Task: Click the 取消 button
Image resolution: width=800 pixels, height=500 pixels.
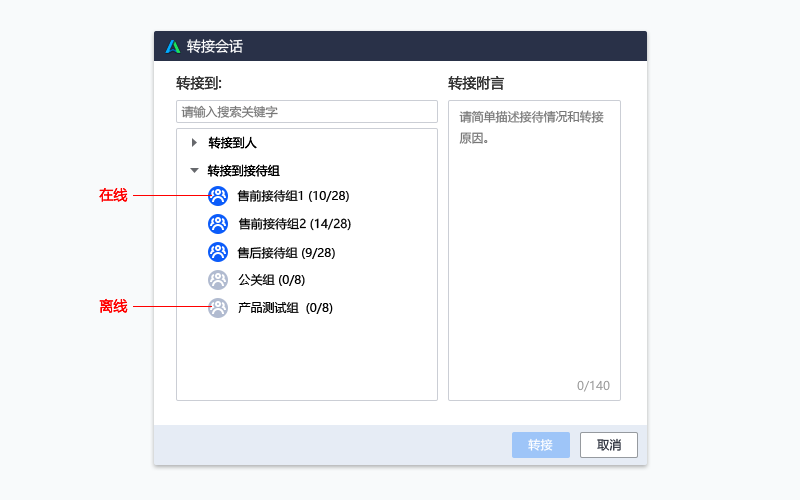Action: tap(609, 445)
